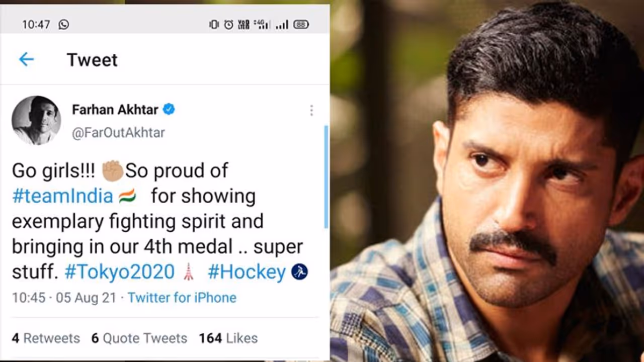Tap the hockey emoji icon
The image size is (644, 362).
(299, 272)
